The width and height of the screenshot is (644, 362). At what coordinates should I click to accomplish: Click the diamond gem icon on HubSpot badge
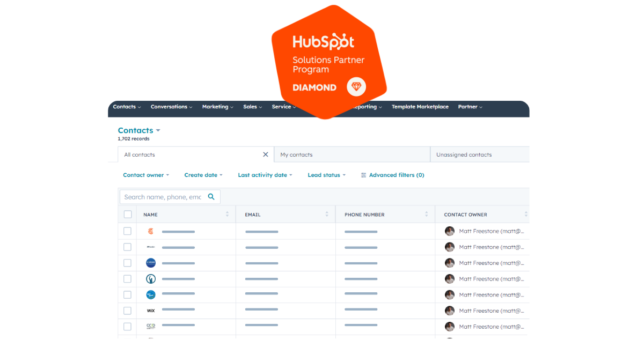(x=356, y=87)
